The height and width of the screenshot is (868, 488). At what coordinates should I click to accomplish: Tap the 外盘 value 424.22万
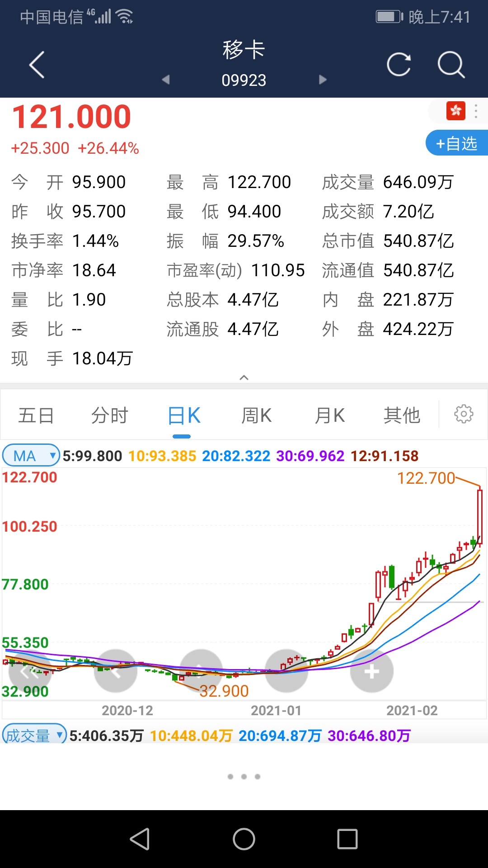click(418, 329)
